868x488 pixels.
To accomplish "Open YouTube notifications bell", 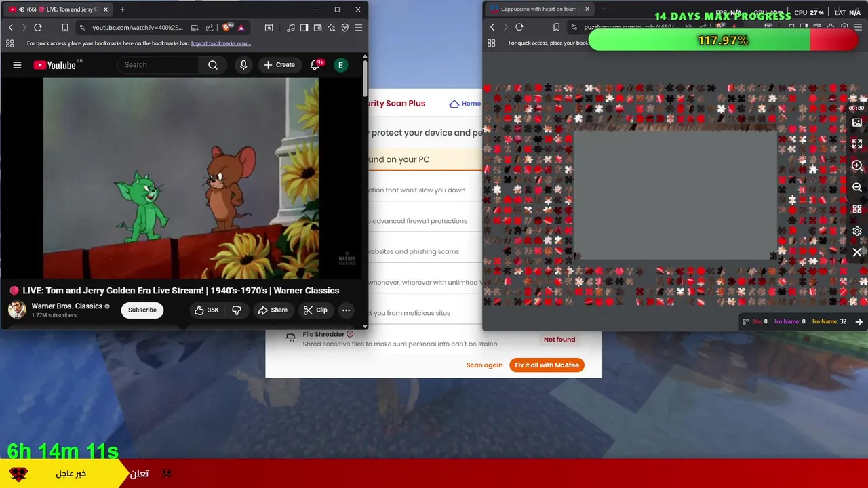I will (315, 65).
